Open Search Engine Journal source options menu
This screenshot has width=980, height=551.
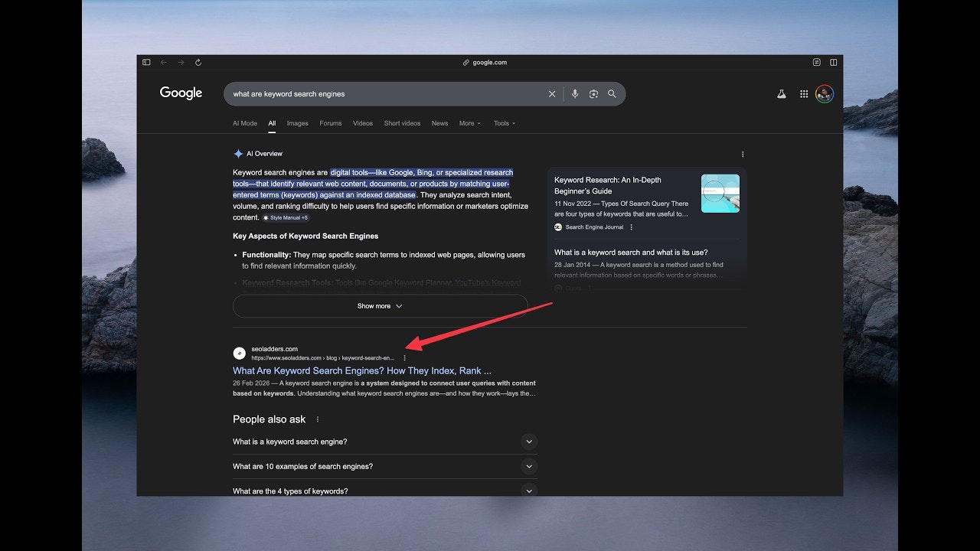tap(632, 227)
